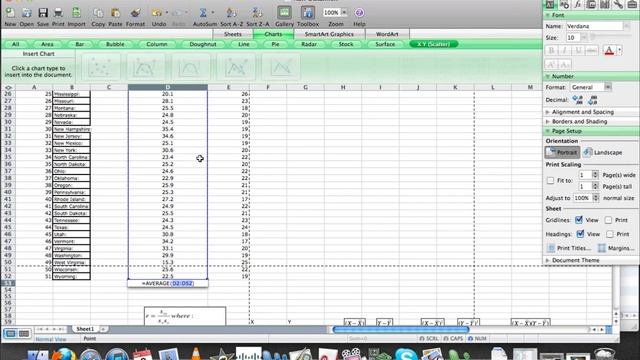Collapse the Font section
640x360 pixels.
(x=548, y=15)
